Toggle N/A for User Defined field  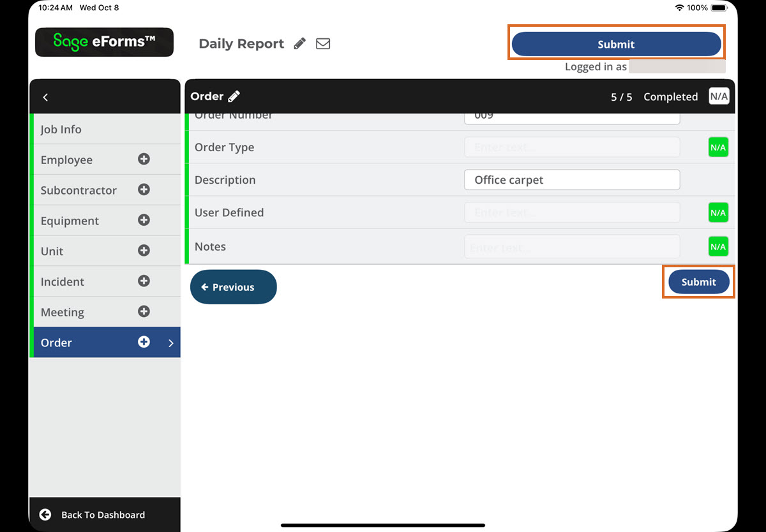point(718,212)
